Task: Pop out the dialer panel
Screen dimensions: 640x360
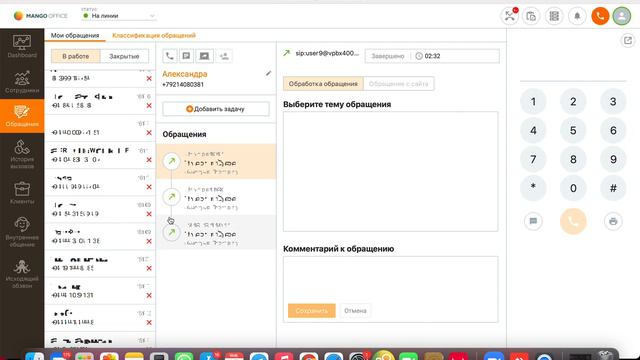Action: pos(628,40)
